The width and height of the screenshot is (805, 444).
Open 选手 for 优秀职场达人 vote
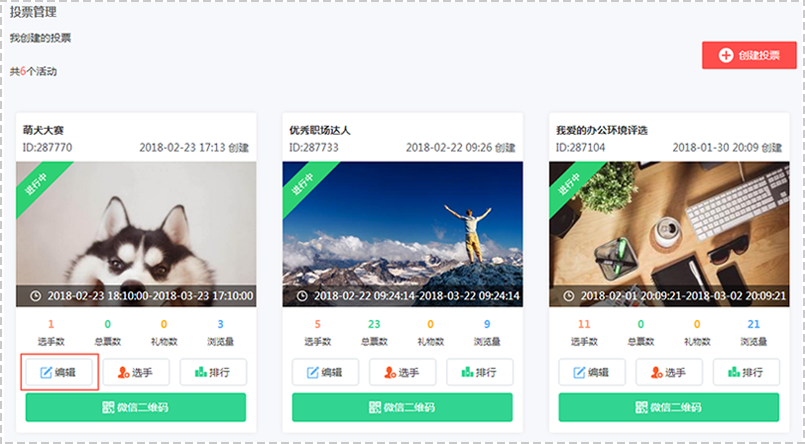(402, 372)
